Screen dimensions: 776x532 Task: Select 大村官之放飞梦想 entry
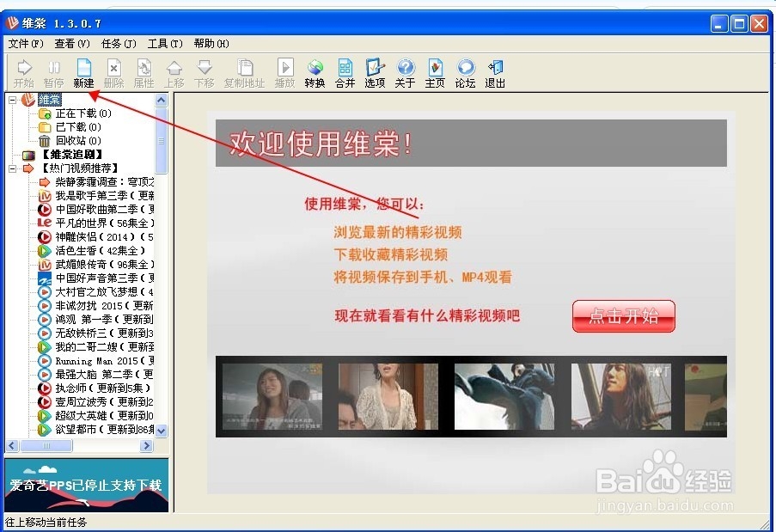tap(105, 292)
